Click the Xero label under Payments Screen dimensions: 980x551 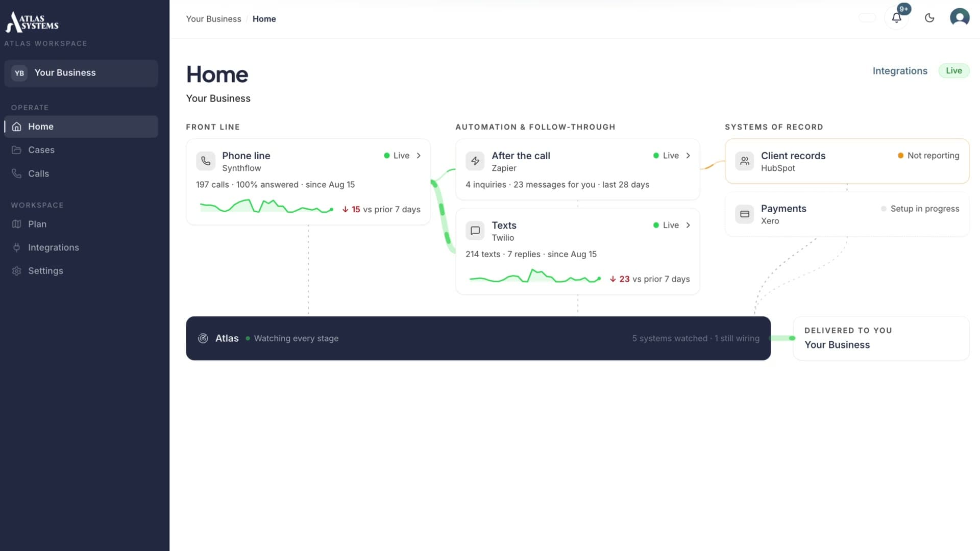770,221
